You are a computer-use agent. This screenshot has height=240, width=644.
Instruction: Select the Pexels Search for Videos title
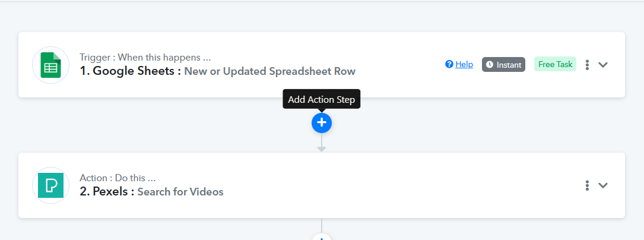click(x=151, y=191)
